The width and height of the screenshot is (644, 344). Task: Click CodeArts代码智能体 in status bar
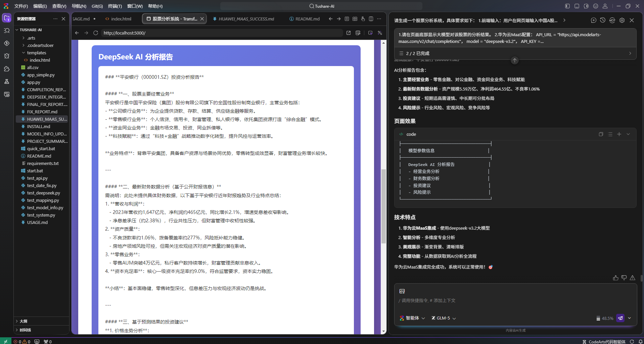pos(604,341)
